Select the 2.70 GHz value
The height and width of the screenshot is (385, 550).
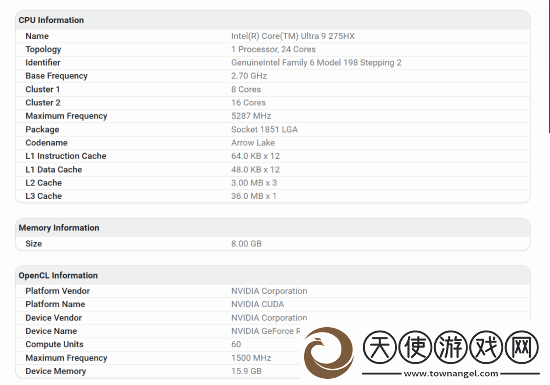(x=249, y=76)
